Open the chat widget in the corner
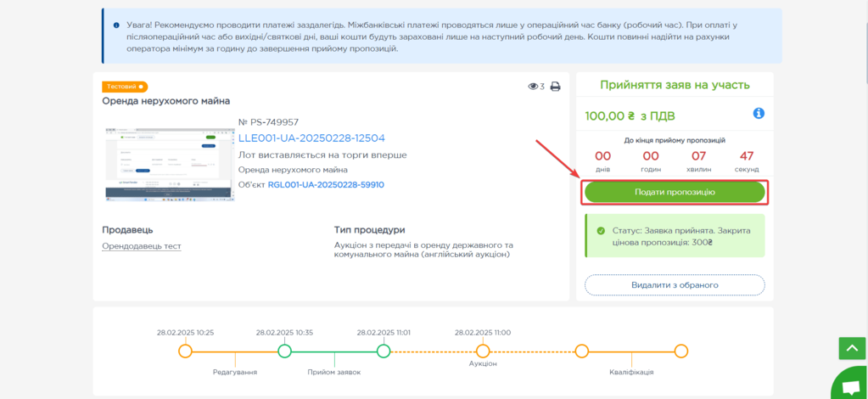 point(850,386)
